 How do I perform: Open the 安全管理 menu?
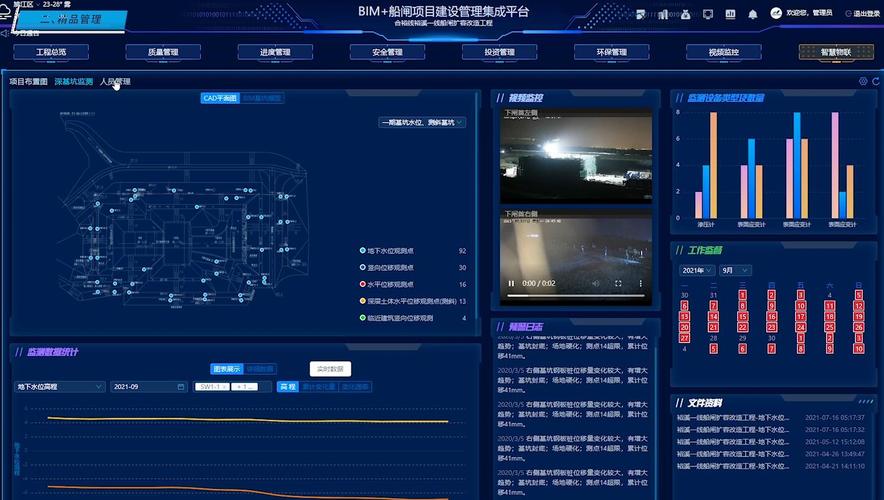point(387,52)
